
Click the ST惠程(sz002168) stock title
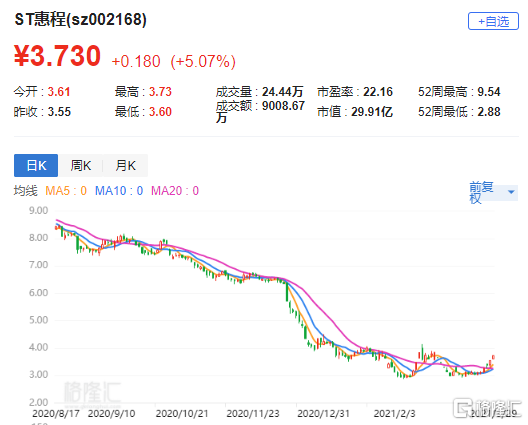[80, 20]
